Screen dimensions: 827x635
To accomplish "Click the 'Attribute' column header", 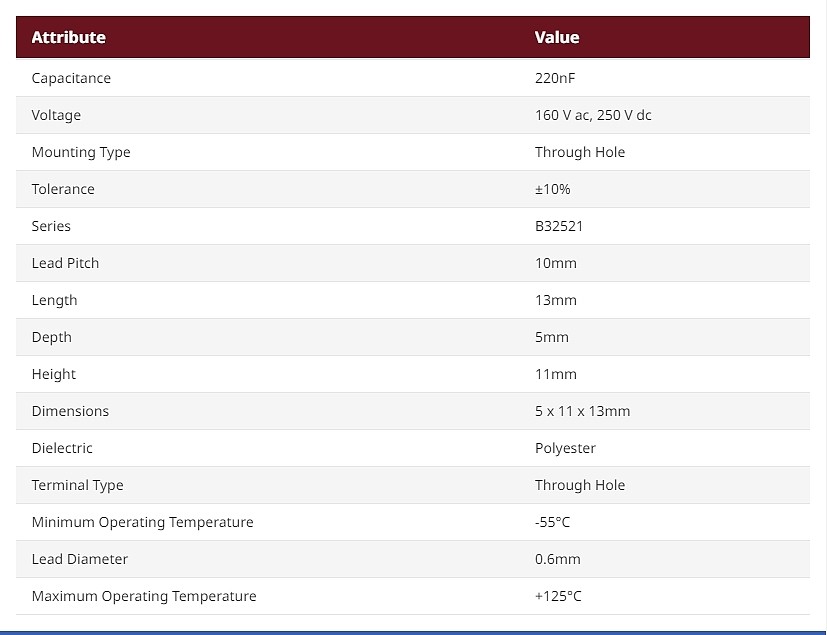I will pyautogui.click(x=69, y=37).
